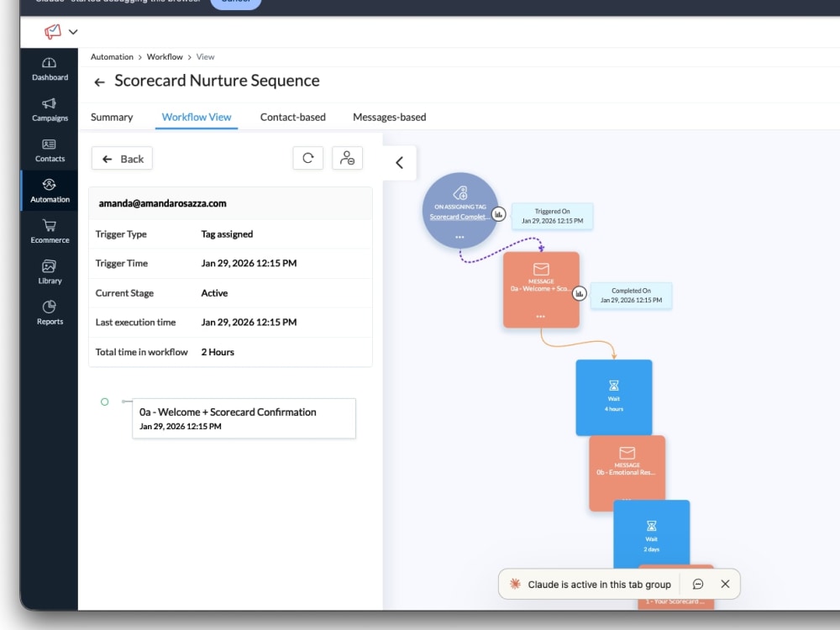Click the Back button
Image resolution: width=840 pixels, height=630 pixels.
click(x=122, y=159)
